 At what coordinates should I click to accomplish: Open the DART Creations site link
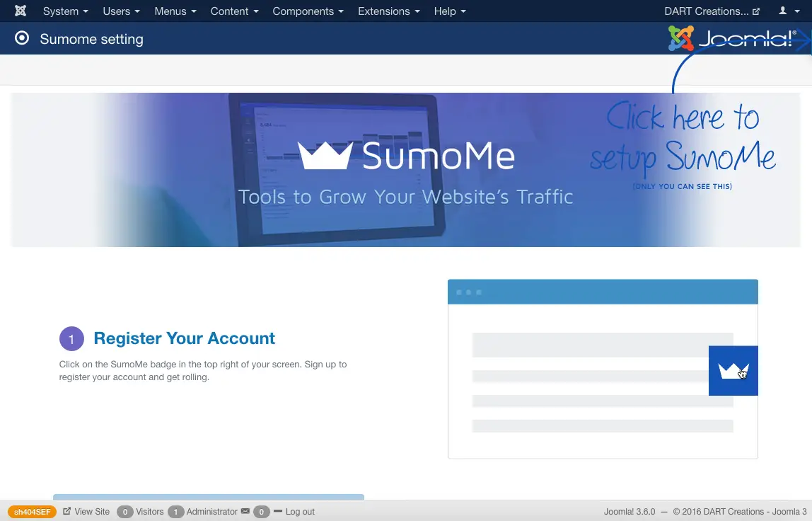pyautogui.click(x=712, y=11)
